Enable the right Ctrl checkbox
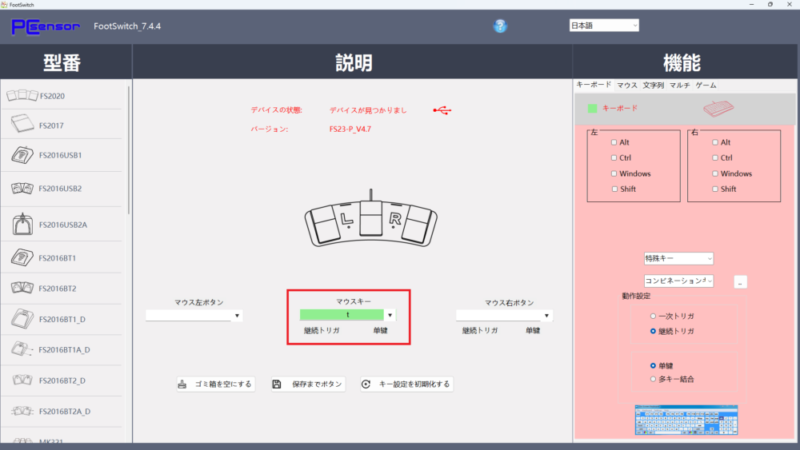The width and height of the screenshot is (800, 450). click(715, 158)
